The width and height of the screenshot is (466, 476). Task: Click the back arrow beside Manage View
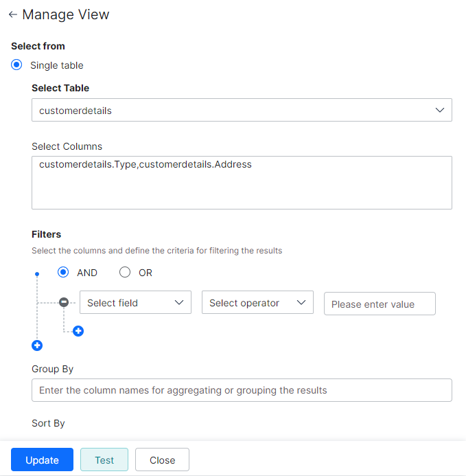click(12, 14)
